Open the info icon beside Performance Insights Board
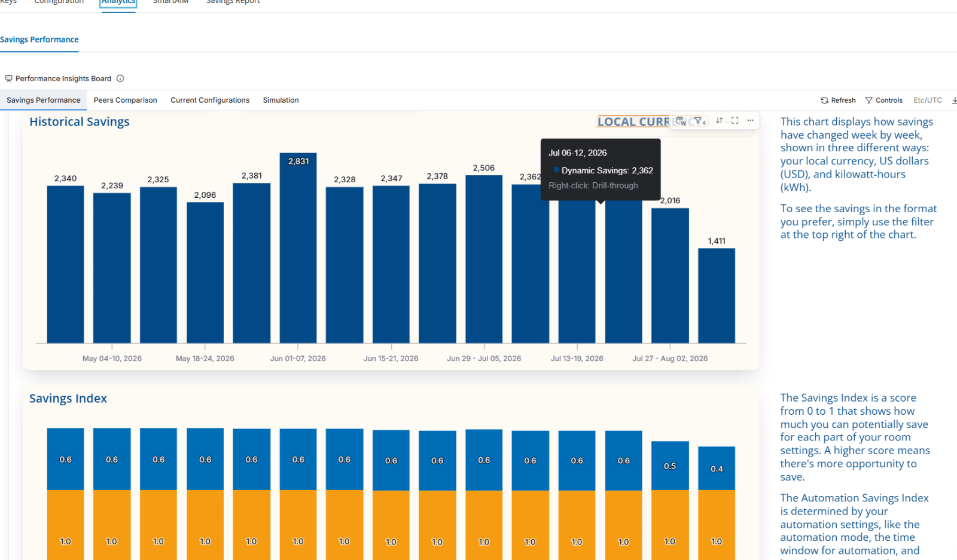Screen dimensions: 957x560 [120, 78]
